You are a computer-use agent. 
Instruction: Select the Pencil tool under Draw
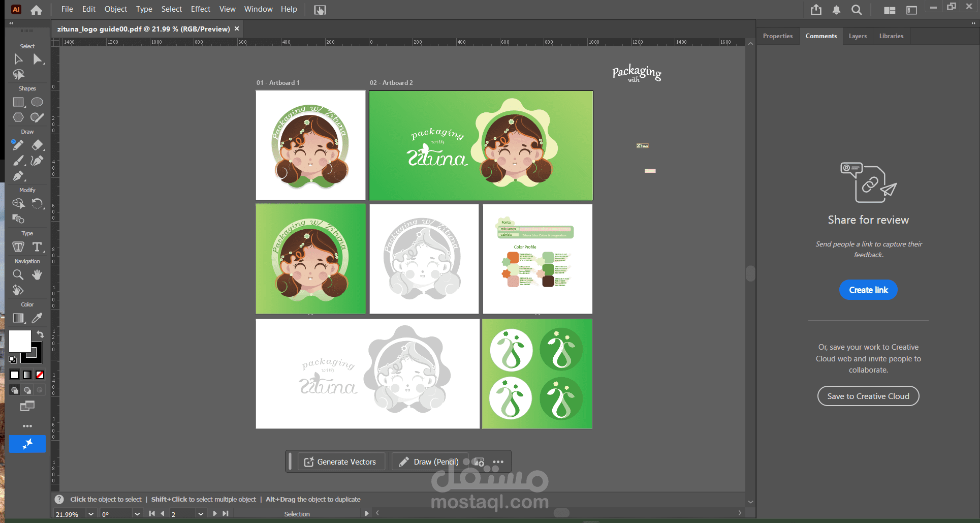(18, 145)
